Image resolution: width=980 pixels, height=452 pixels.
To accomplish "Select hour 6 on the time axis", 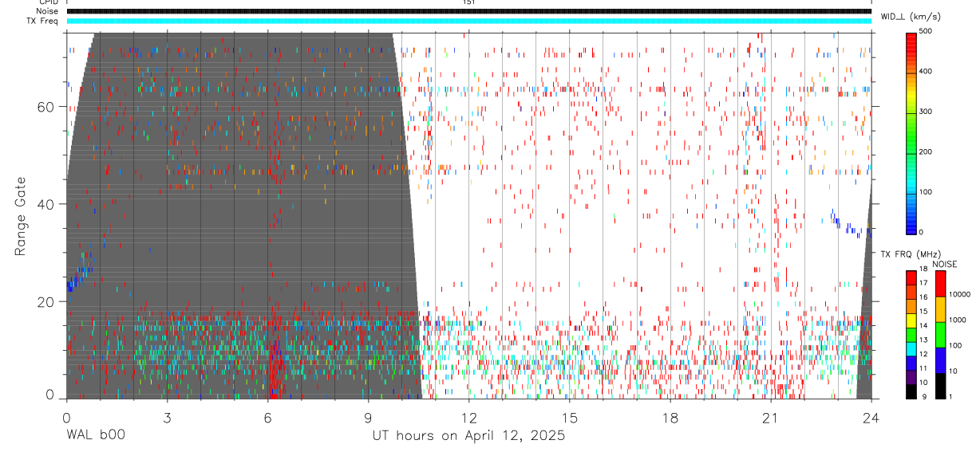I will click(x=267, y=417).
